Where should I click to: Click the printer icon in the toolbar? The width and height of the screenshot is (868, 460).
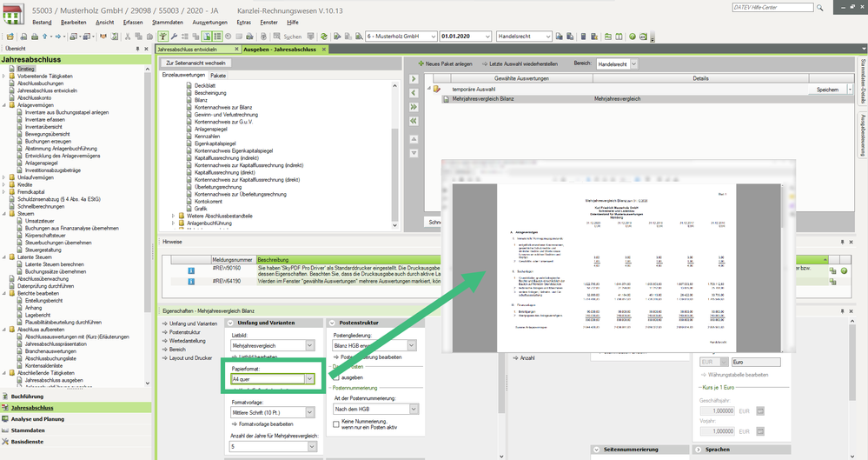[x=35, y=37]
